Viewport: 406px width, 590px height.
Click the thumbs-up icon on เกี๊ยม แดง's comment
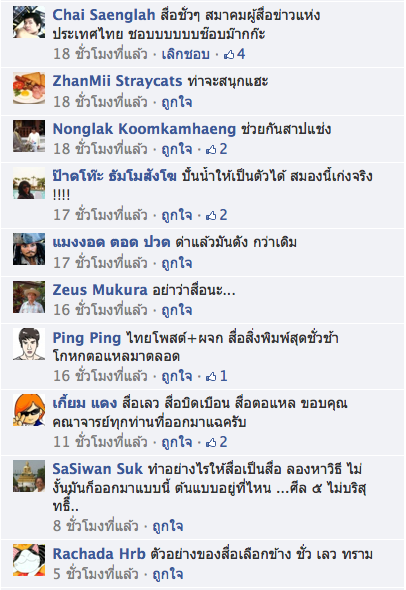point(211,442)
